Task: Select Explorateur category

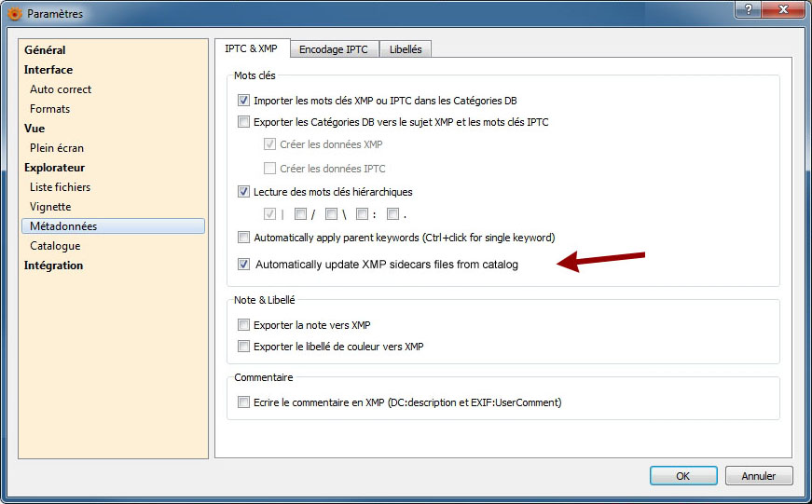Action: coord(54,168)
